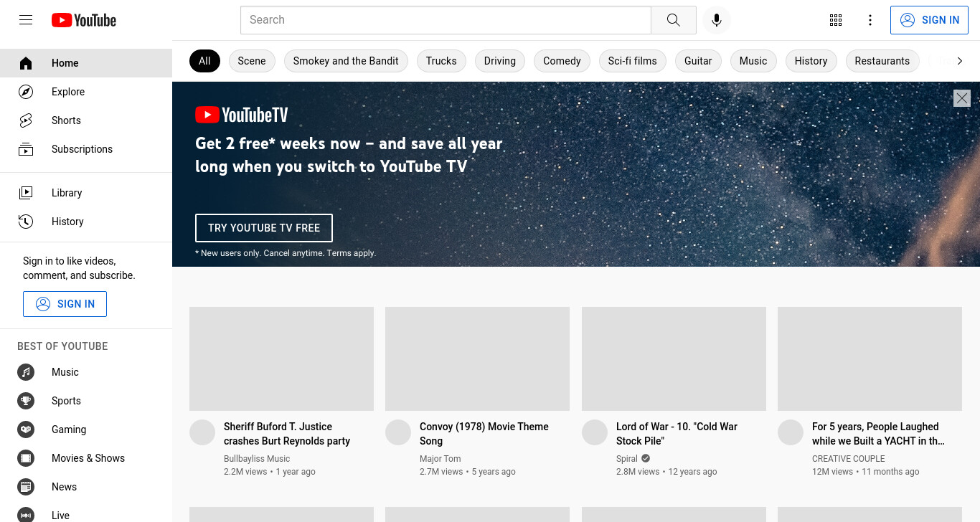Open the Lord of War video thumbnail
The image size is (980, 522).
click(674, 359)
